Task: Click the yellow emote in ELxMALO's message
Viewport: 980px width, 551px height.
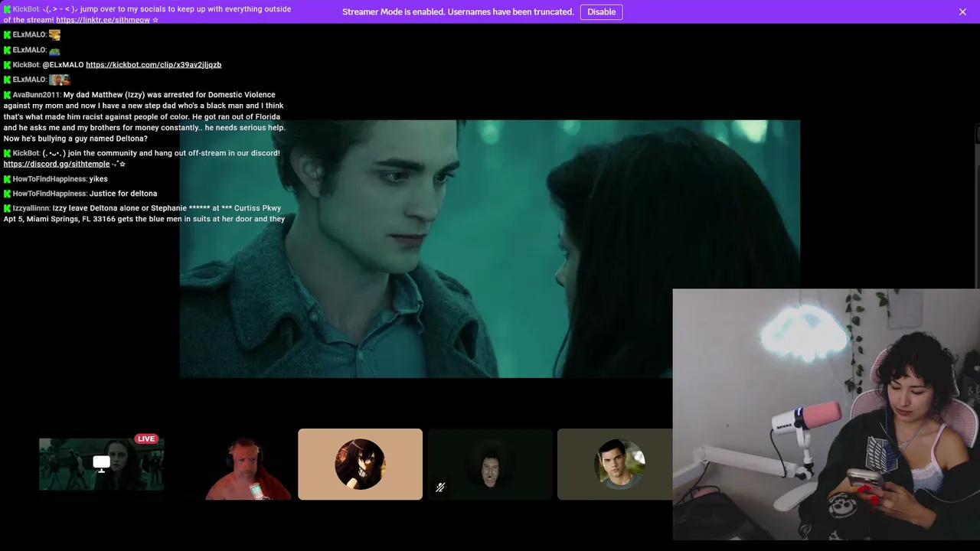Action: (x=54, y=35)
